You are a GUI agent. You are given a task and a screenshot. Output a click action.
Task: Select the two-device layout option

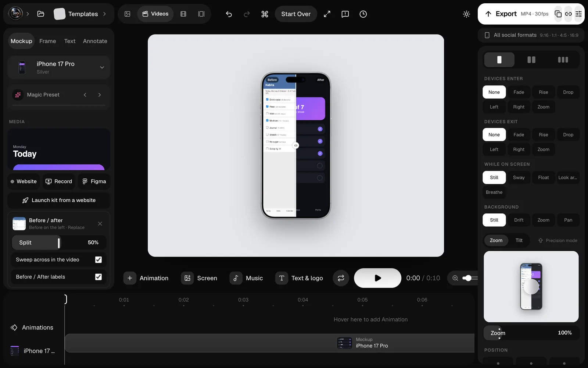click(x=531, y=60)
